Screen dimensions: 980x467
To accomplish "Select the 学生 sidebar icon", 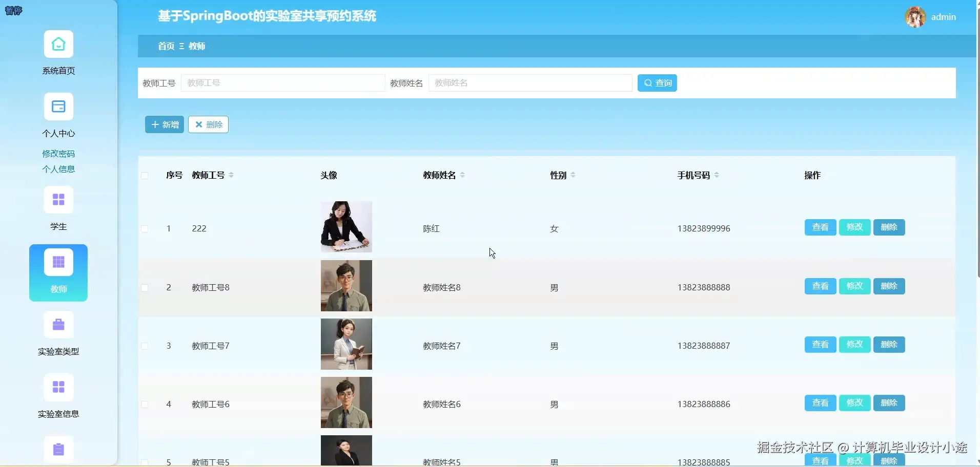I will [58, 200].
